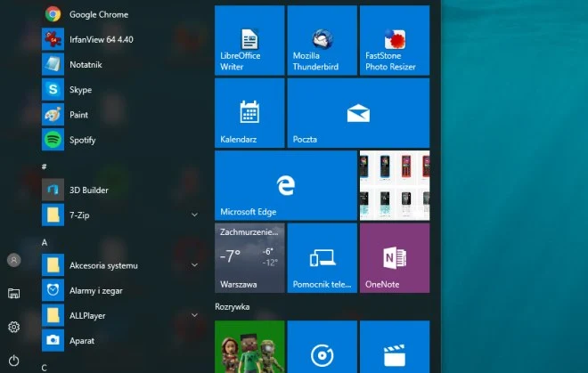588x373 pixels.
Task: Open the Aparat camera app icon
Action: click(x=53, y=340)
